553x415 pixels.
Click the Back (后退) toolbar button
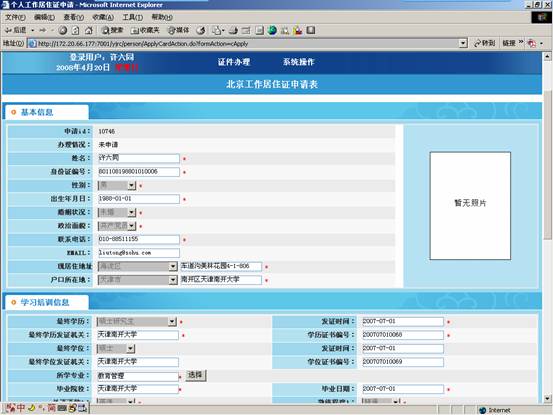pyautogui.click(x=15, y=30)
